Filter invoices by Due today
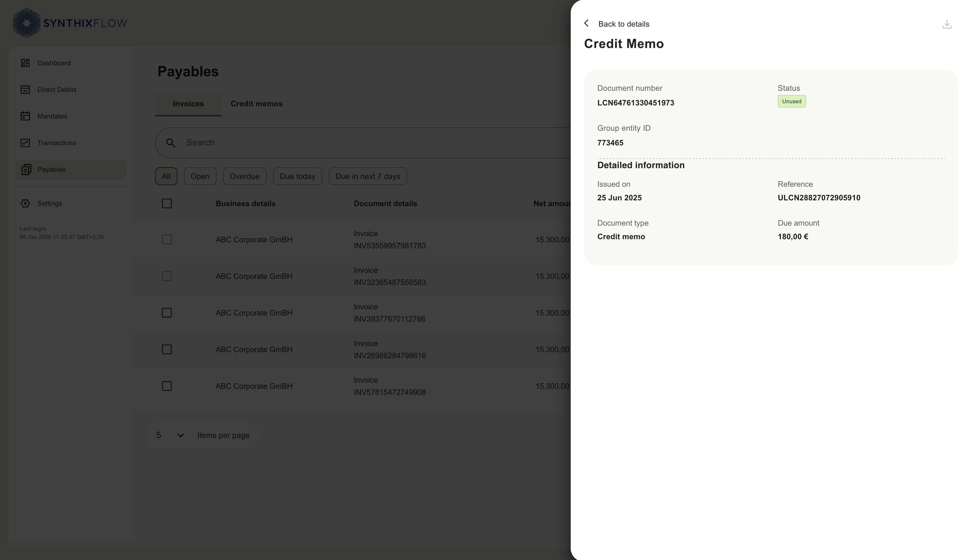The image size is (971, 560). coord(298,176)
